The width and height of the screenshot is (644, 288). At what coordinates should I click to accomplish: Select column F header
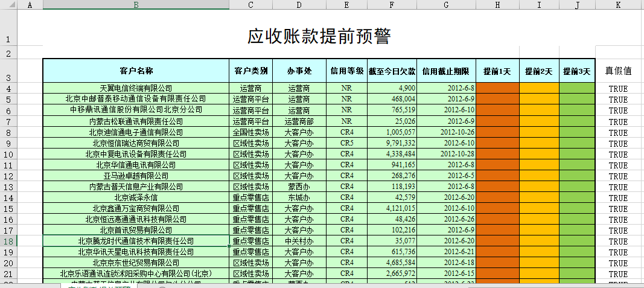392,5
